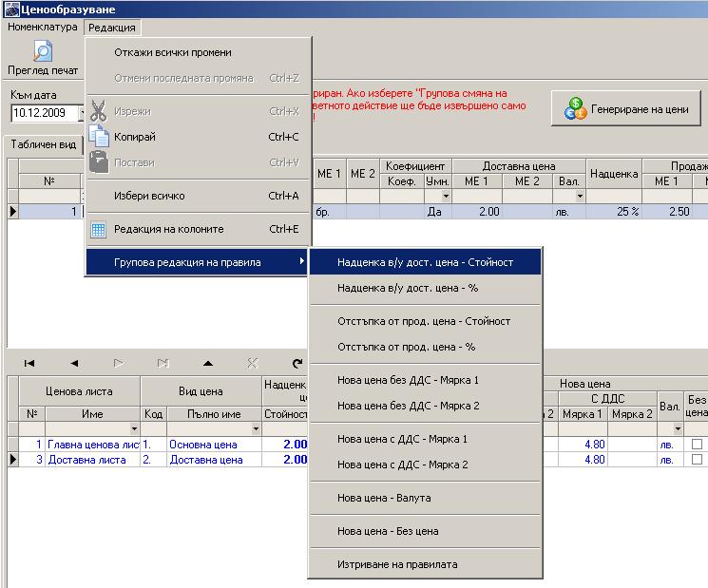Open the Вал. filter dropdown in upper grid

tap(581, 197)
